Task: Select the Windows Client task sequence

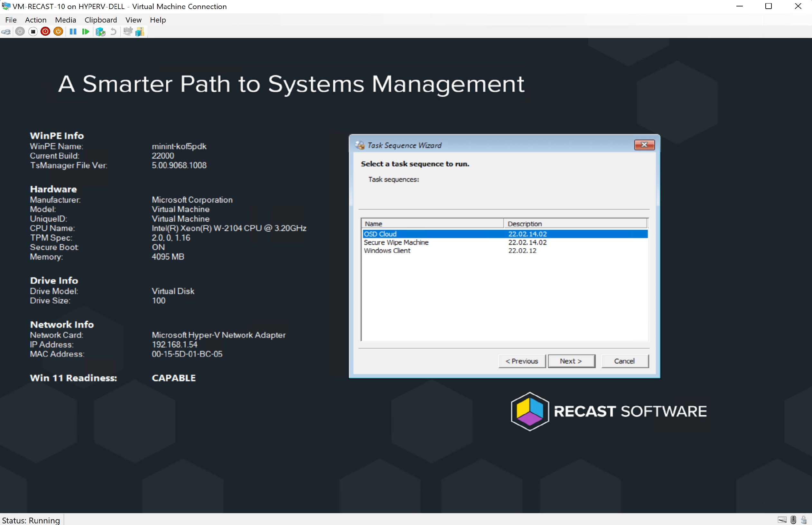Action: [x=387, y=251]
